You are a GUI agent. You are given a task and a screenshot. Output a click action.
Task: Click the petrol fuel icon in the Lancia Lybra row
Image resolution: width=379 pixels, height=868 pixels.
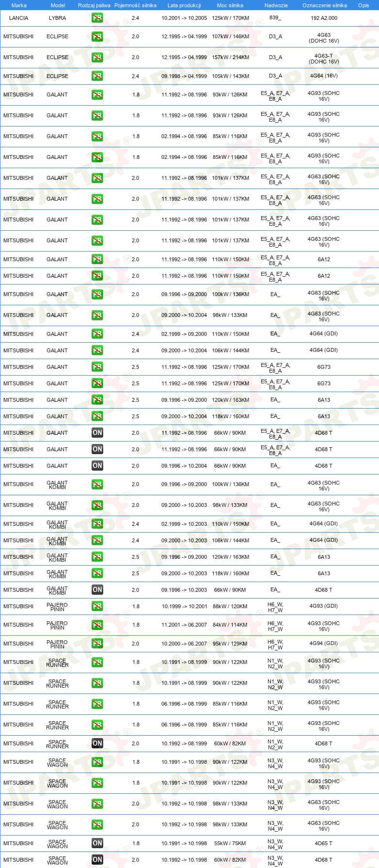[97, 18]
